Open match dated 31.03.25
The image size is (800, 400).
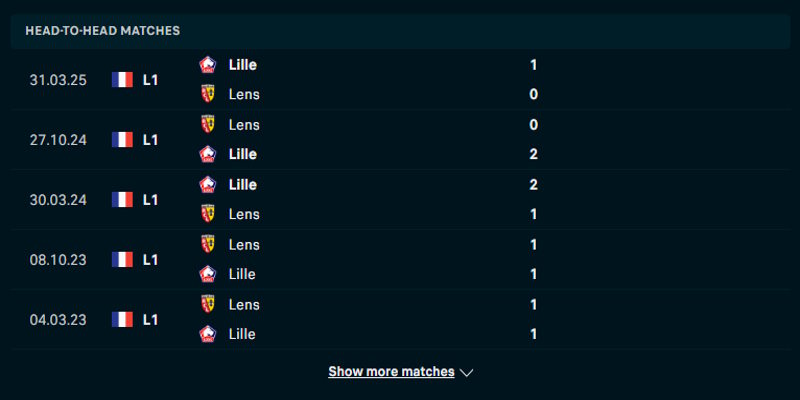(58, 79)
